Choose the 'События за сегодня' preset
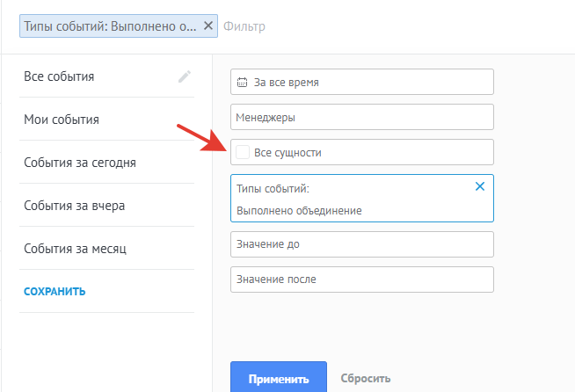 click(x=80, y=163)
